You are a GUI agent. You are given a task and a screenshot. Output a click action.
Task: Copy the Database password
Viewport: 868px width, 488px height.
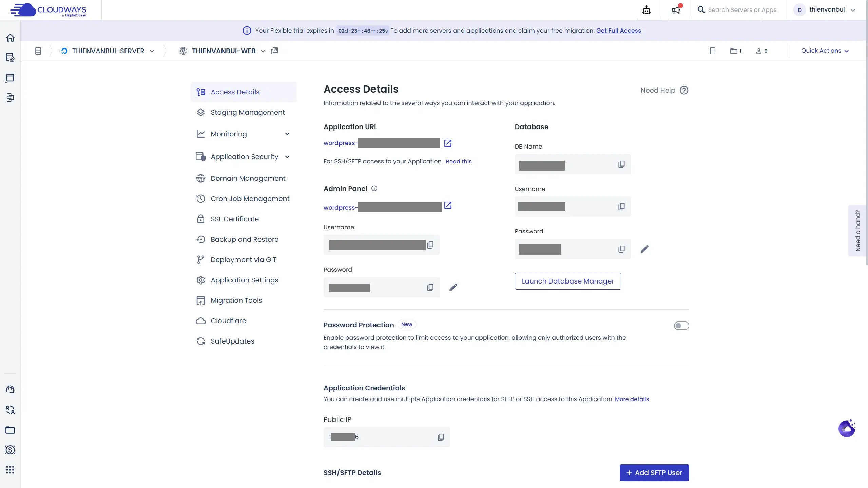(621, 249)
